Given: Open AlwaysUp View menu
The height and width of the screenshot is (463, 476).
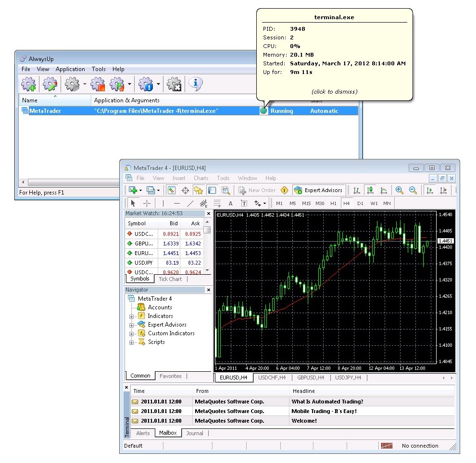Looking at the screenshot, I should click(43, 69).
